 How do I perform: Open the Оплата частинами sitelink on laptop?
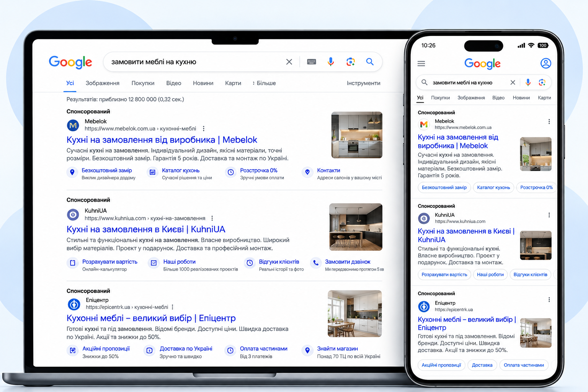point(264,349)
